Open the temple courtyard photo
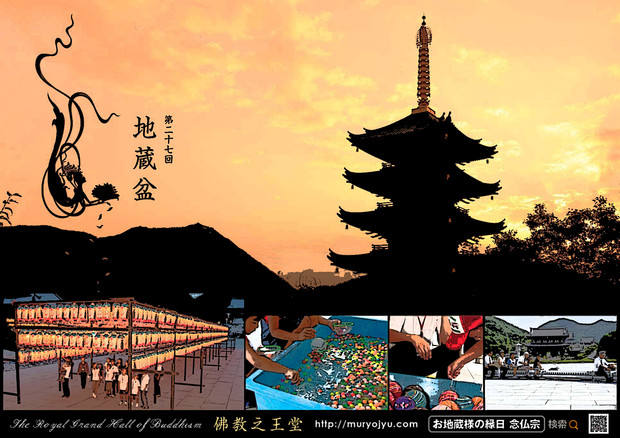Image resolution: width=620 pixels, height=438 pixels. pos(551,362)
